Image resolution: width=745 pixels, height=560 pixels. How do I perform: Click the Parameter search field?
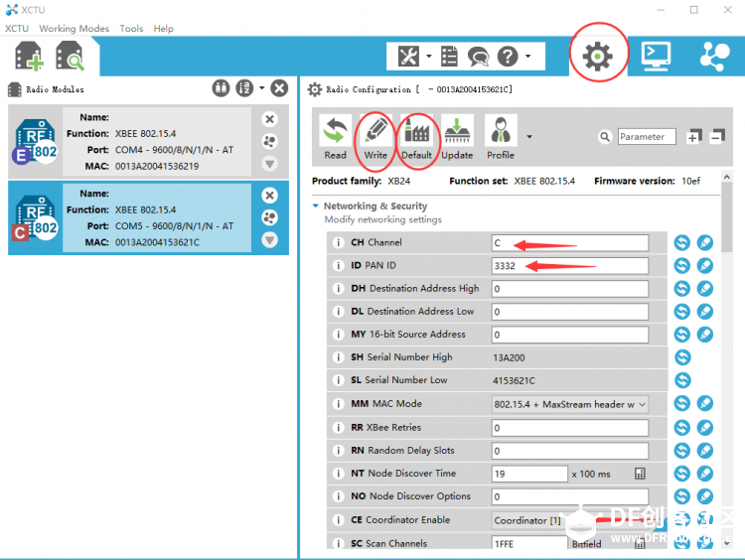pyautogui.click(x=647, y=137)
